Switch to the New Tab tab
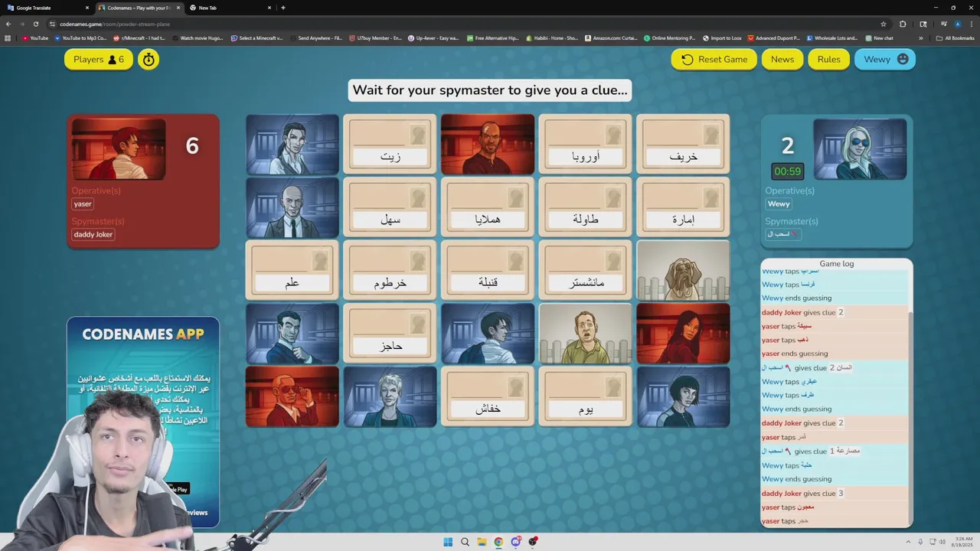980x551 pixels. coord(230,8)
